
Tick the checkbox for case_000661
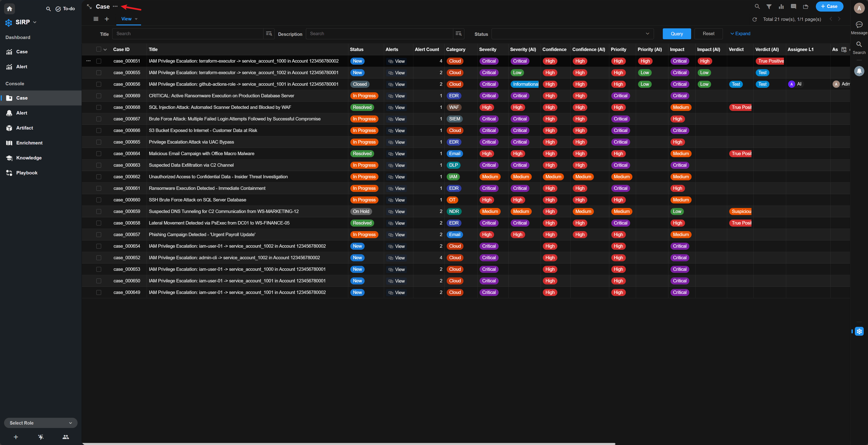pos(99,188)
